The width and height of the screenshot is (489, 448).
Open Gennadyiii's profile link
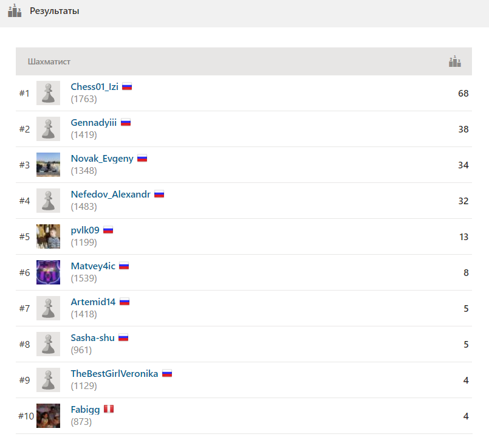coord(94,122)
